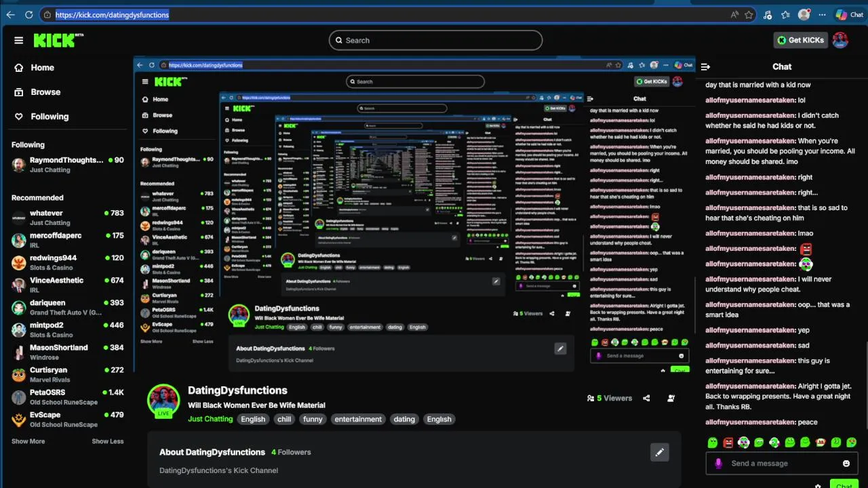Viewport: 868px width, 488px height.
Task: Add page to favorites star icon
Action: click(749, 14)
